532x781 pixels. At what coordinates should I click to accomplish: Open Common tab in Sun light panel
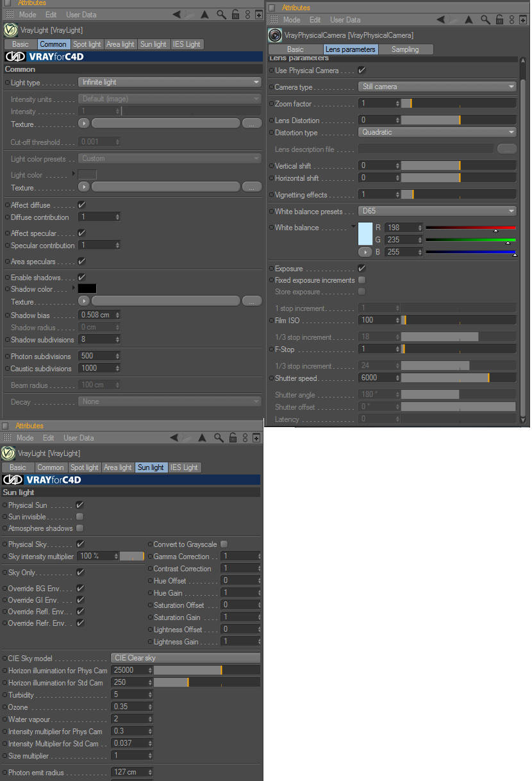pos(50,467)
